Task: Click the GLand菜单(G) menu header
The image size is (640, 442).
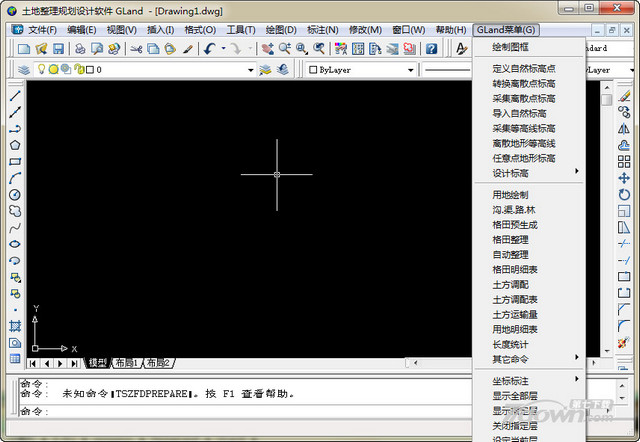Action: [506, 30]
